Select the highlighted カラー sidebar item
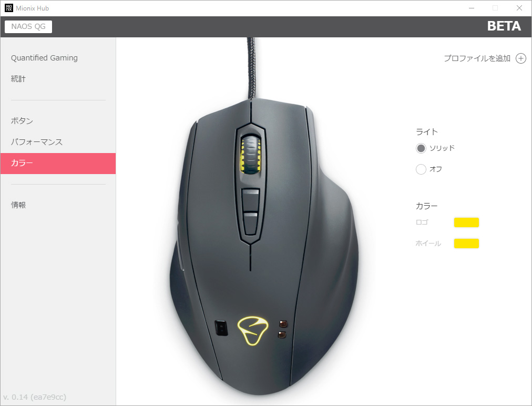This screenshot has width=532, height=406. [x=58, y=163]
